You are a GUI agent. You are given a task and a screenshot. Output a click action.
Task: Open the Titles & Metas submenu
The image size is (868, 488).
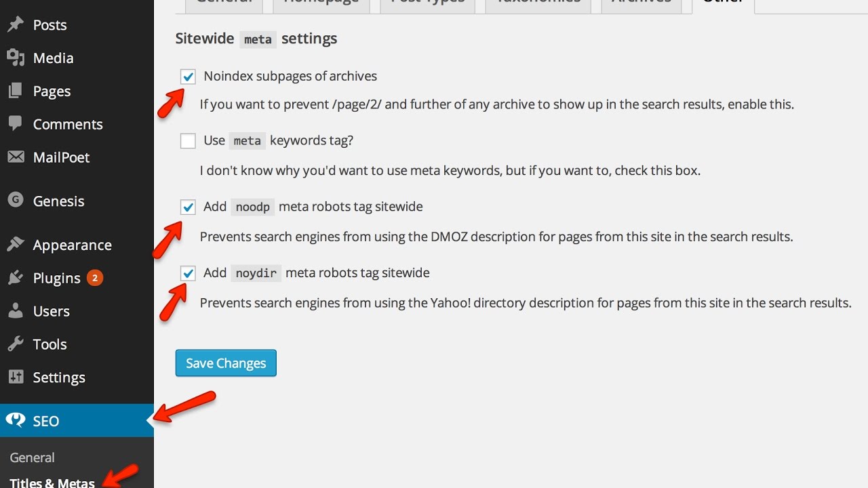point(52,483)
